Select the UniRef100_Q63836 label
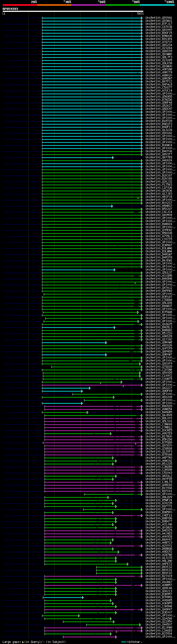The width and height of the screenshot is (177, 644). coord(159,191)
